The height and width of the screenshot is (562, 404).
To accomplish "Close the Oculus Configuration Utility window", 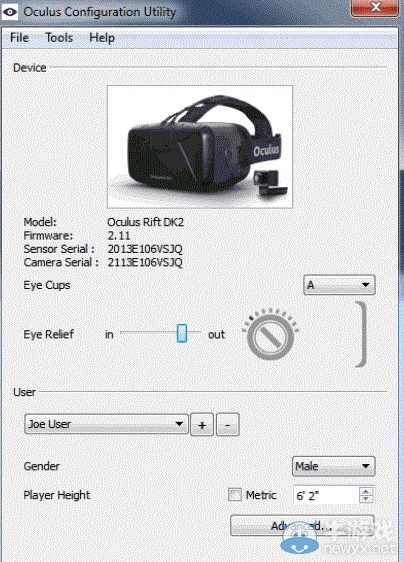I will (375, 8).
